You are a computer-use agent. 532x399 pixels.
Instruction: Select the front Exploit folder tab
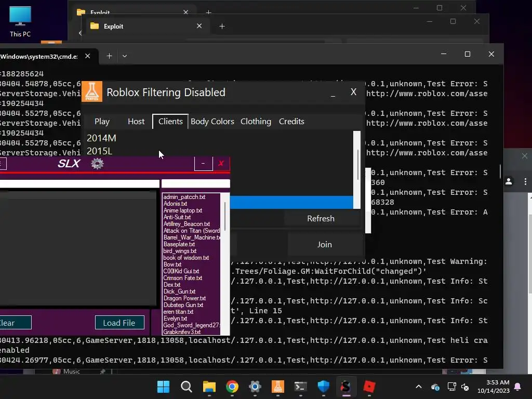coord(146,26)
